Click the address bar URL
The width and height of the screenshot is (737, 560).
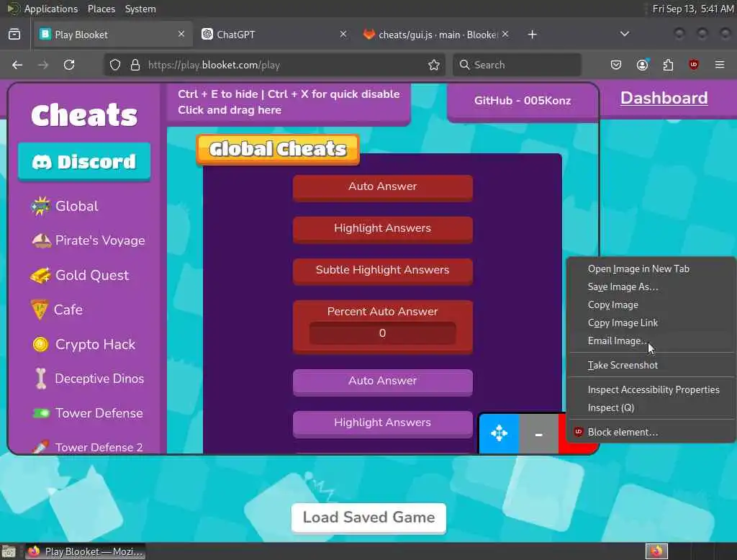[214, 65]
